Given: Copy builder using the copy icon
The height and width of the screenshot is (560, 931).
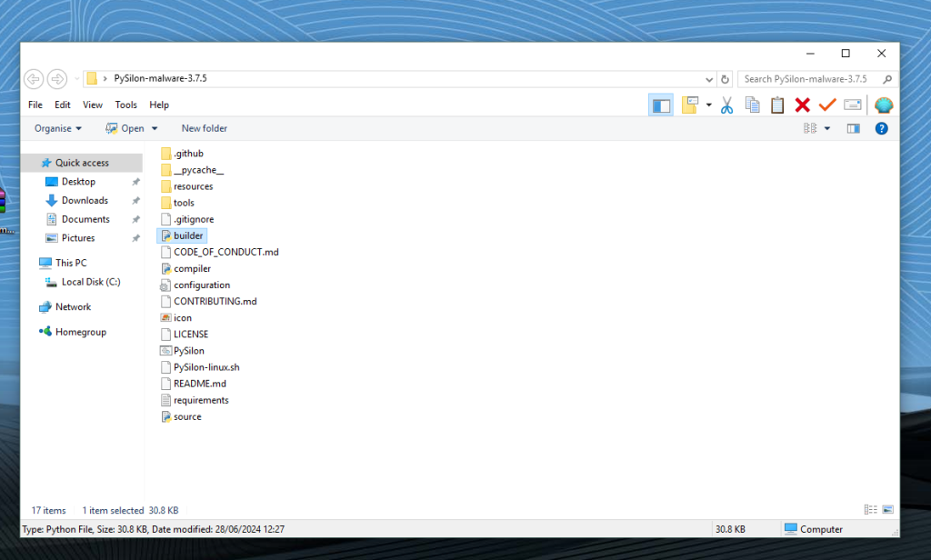Looking at the screenshot, I should 752,105.
